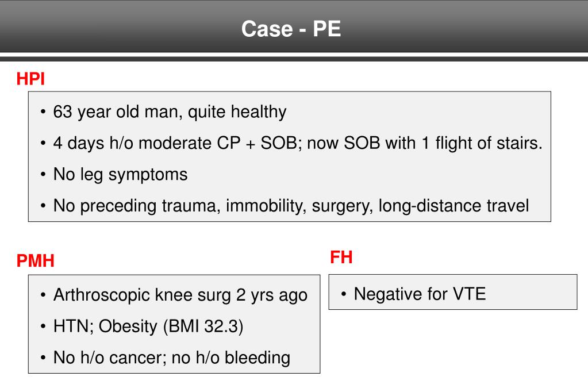This screenshot has height=392, width=588.
Task: Click 'long-distance travel' phrase
Action: 454,206
